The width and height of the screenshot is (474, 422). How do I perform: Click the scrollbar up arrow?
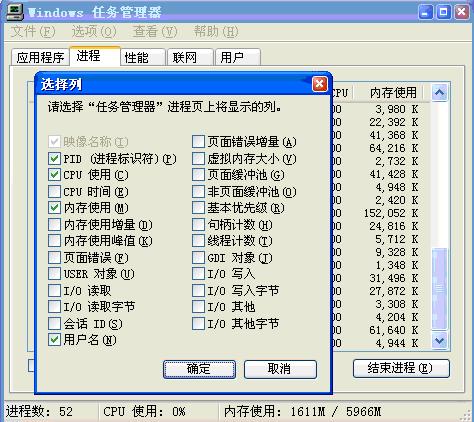439,92
